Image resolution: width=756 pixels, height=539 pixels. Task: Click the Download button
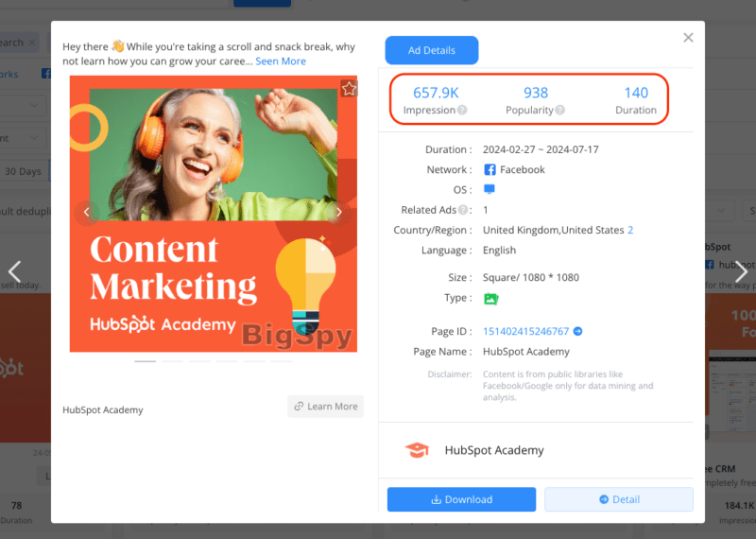[461, 499]
